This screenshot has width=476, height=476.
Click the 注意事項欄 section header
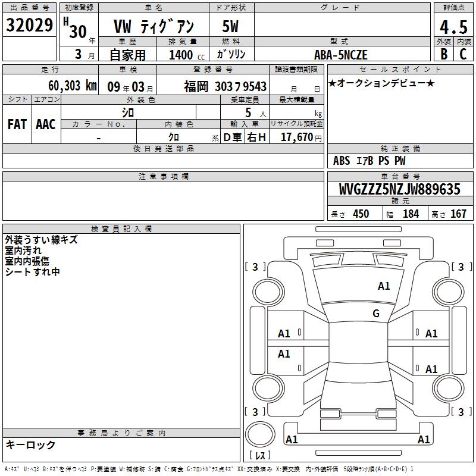click(x=163, y=176)
